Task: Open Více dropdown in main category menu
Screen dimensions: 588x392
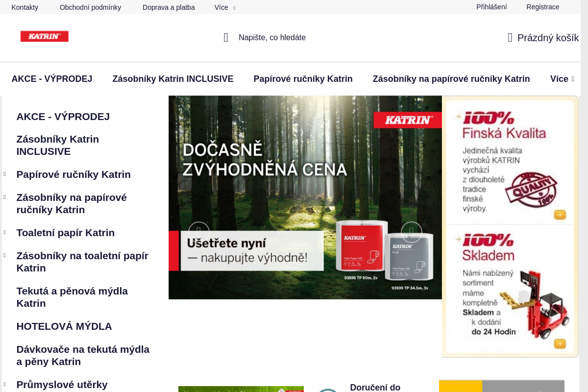Action: point(562,79)
